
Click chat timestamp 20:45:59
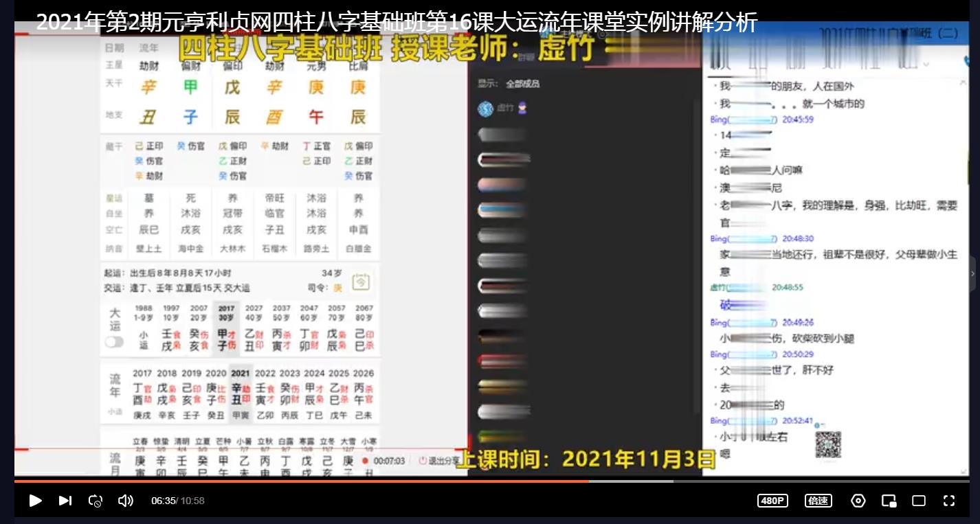click(x=798, y=119)
